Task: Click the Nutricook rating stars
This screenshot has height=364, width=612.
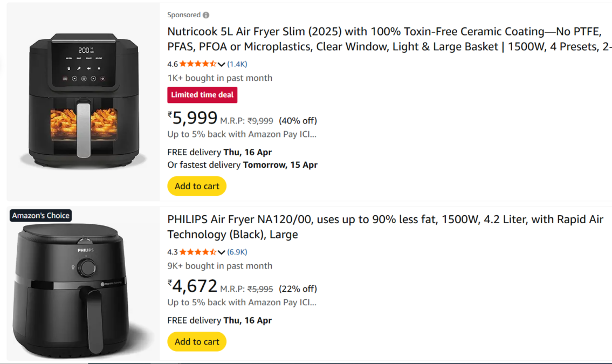Action: click(197, 64)
